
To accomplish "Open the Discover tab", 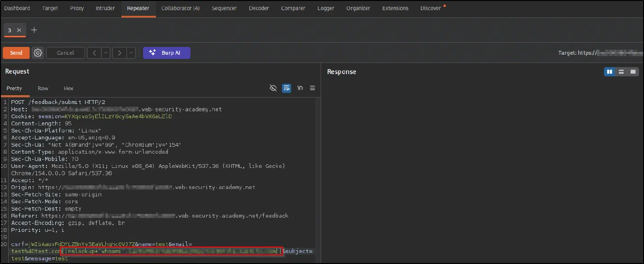I will pyautogui.click(x=431, y=8).
